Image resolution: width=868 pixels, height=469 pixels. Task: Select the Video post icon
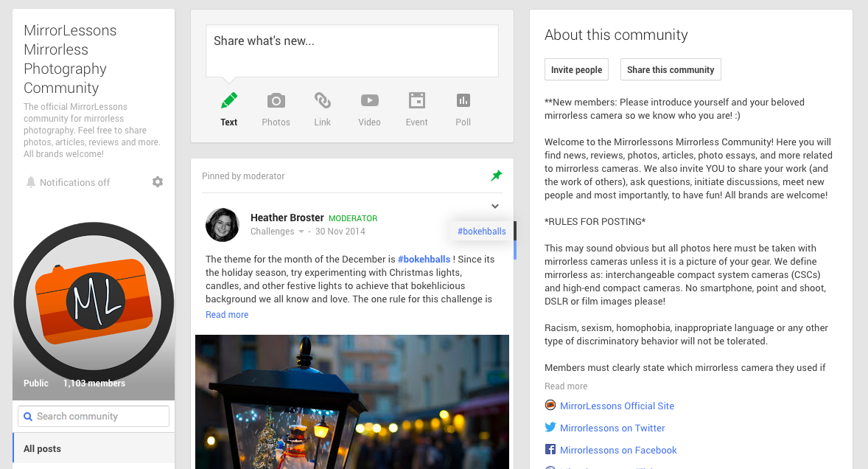click(369, 100)
